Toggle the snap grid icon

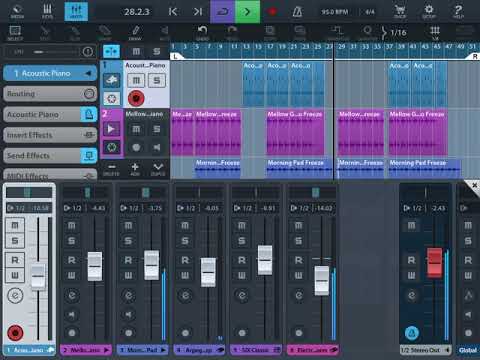pos(435,33)
